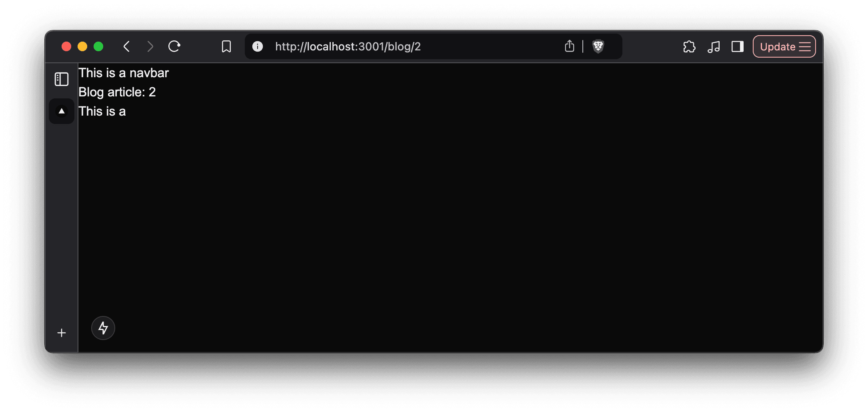
Task: Toggle the browser sidebar panel on the right of toolbar
Action: (738, 47)
